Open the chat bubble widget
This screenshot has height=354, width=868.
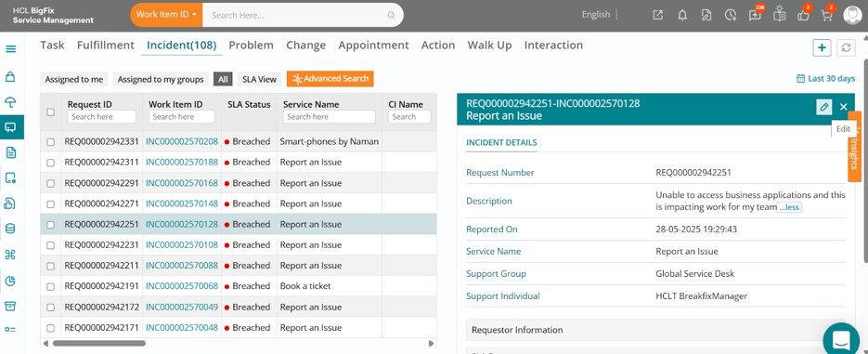click(x=841, y=339)
